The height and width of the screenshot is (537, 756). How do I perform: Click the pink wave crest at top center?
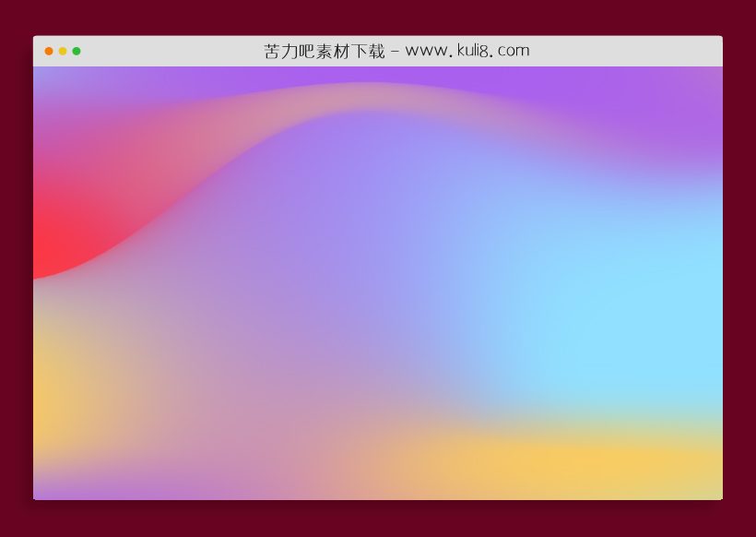coord(369,97)
